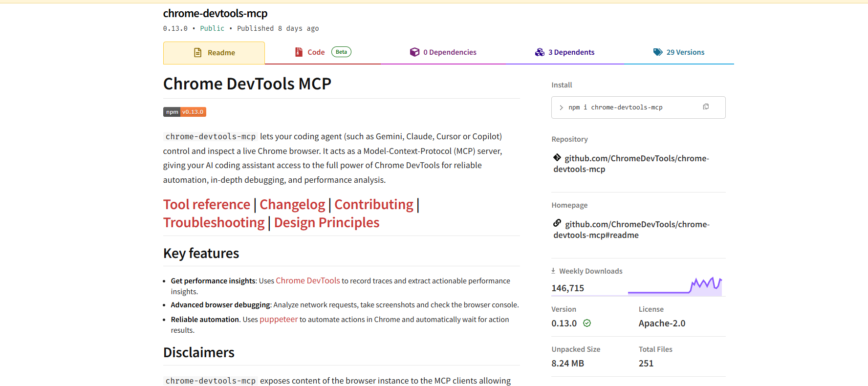This screenshot has height=386, width=868.
Task: Open the Design Principles link
Action: (x=326, y=222)
